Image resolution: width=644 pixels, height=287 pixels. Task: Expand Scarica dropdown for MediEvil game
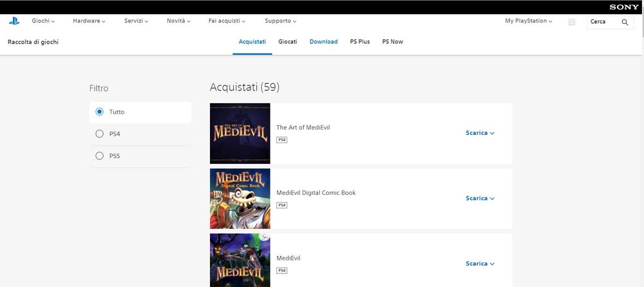tap(480, 264)
